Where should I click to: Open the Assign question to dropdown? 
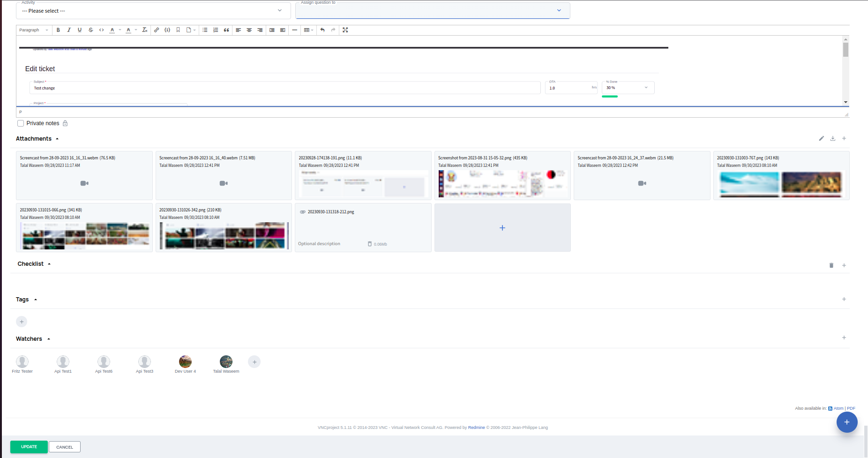coord(432,11)
